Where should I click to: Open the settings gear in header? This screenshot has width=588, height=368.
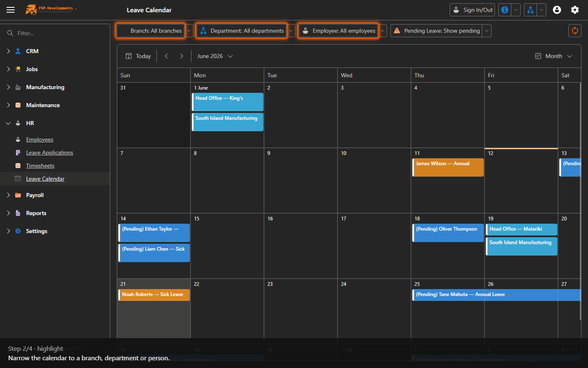click(575, 10)
